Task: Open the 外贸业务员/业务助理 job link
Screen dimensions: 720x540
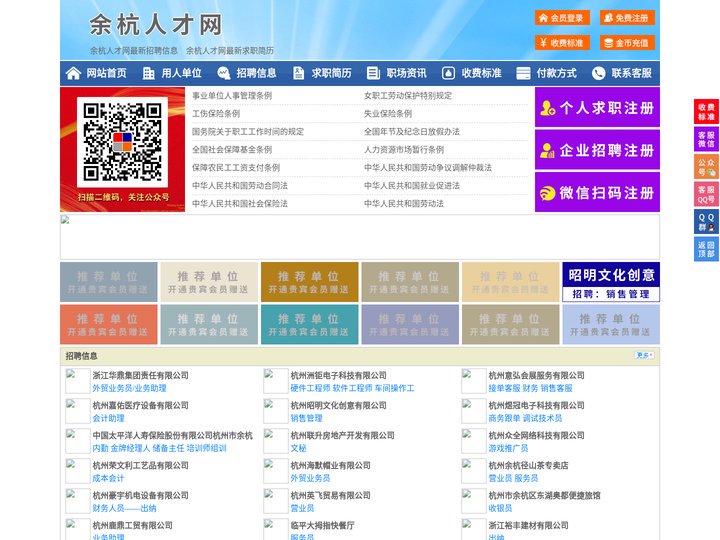Action: (x=129, y=388)
